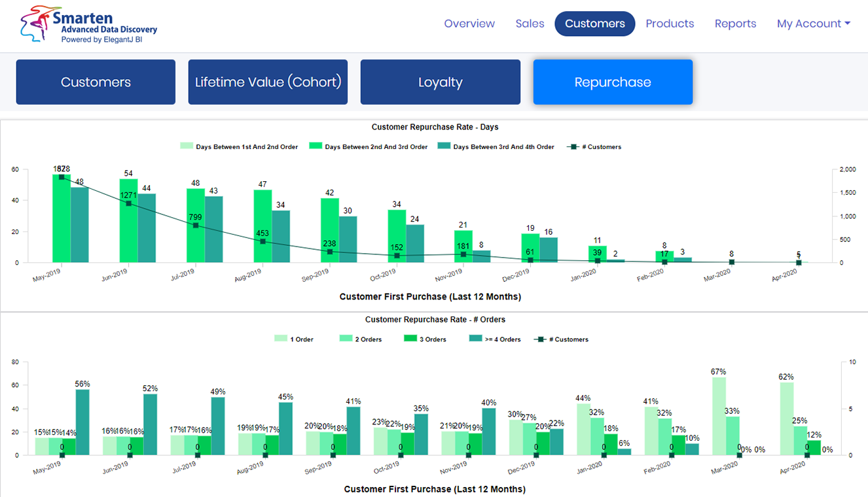Click the May-2019 label on Days chart
Screen dimensions: 868x497
[48, 275]
